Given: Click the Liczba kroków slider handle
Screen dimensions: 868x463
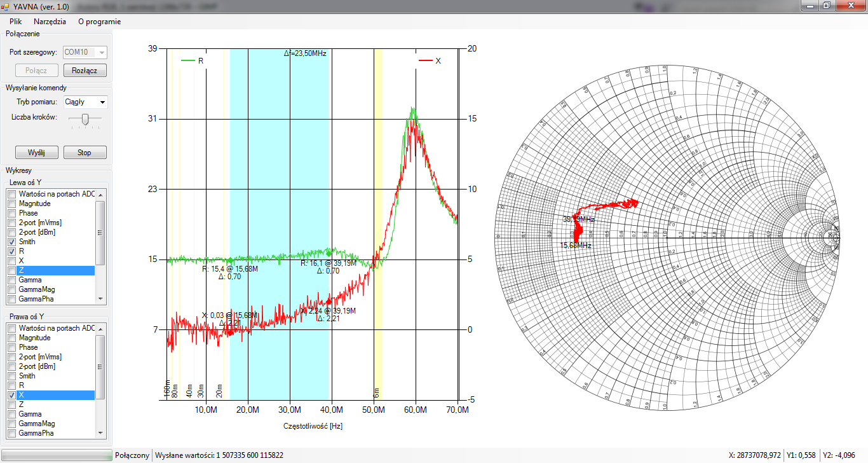Looking at the screenshot, I should (x=86, y=118).
